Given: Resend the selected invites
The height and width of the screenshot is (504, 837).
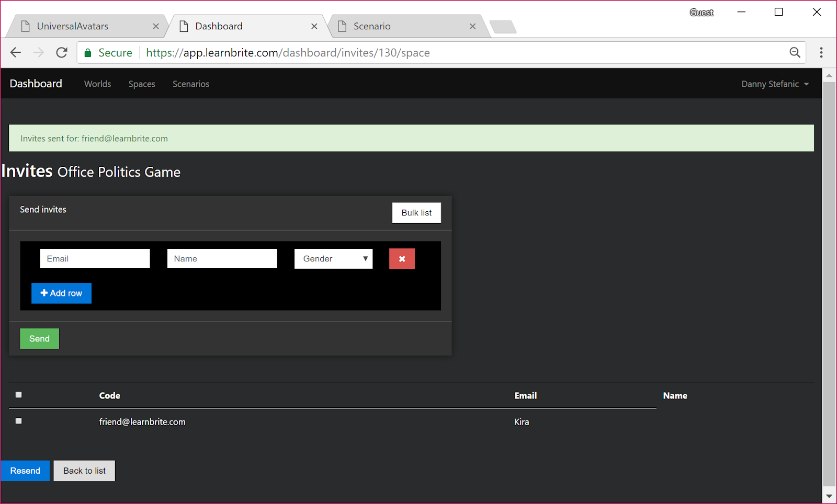Looking at the screenshot, I should [x=25, y=471].
